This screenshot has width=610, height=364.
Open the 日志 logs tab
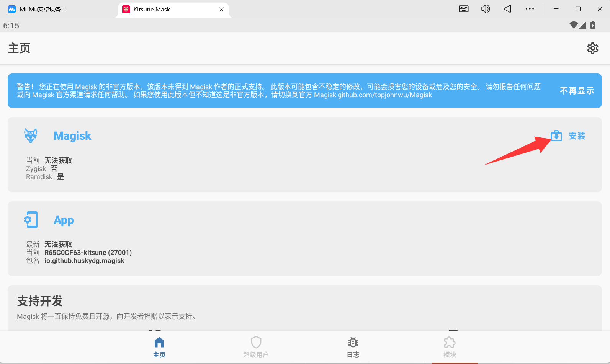353,348
